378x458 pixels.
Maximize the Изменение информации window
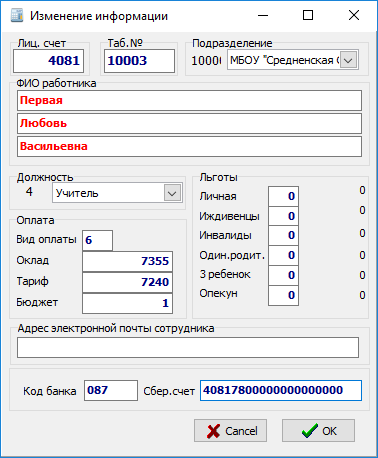(308, 15)
